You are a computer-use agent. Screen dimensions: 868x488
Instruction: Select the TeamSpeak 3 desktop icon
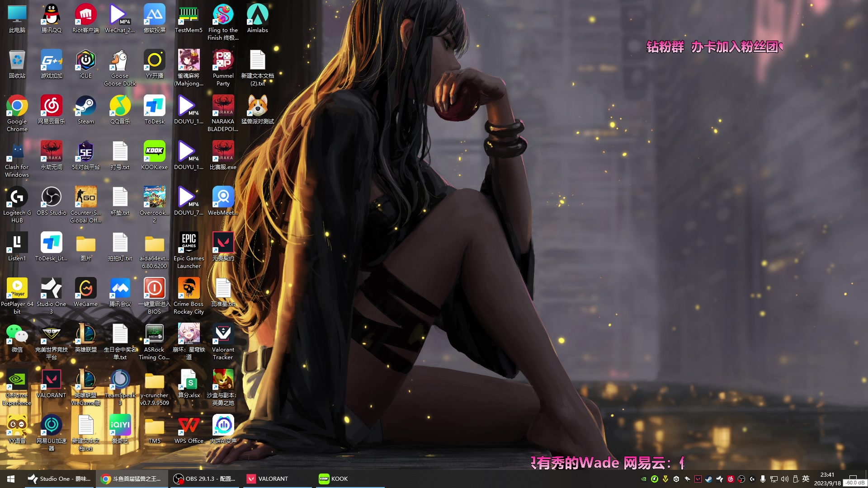[120, 387]
